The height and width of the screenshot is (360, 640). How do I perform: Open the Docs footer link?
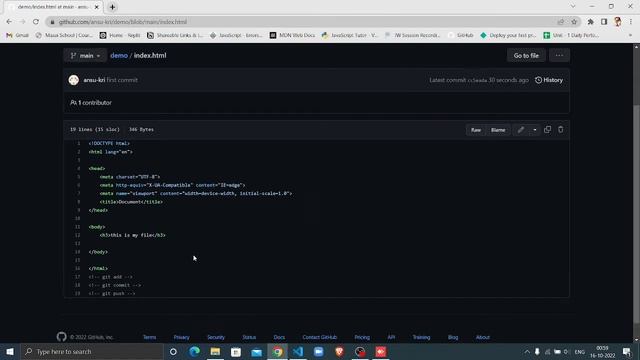(279, 337)
